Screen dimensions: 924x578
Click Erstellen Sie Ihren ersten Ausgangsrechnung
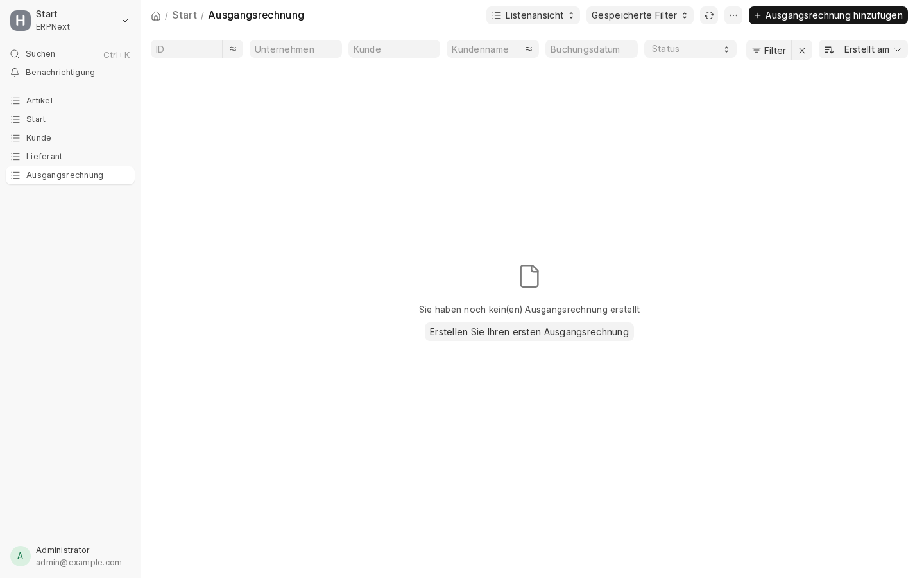coord(529,332)
